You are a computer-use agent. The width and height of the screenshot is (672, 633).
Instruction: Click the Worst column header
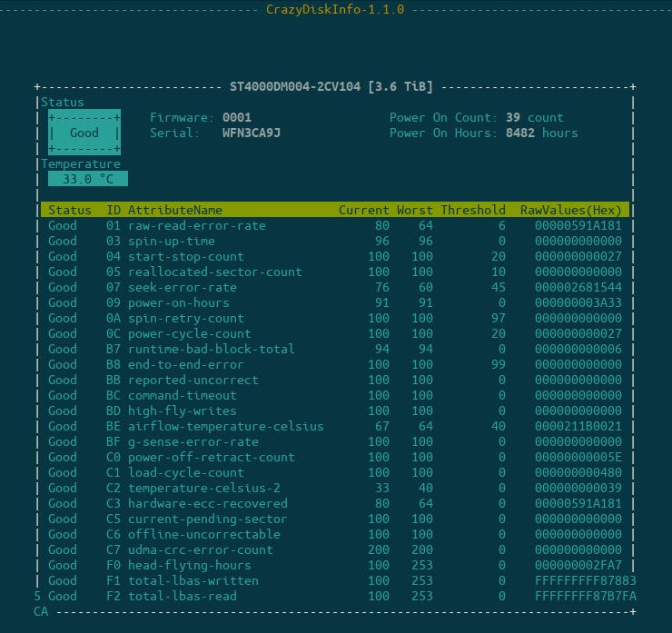[414, 210]
